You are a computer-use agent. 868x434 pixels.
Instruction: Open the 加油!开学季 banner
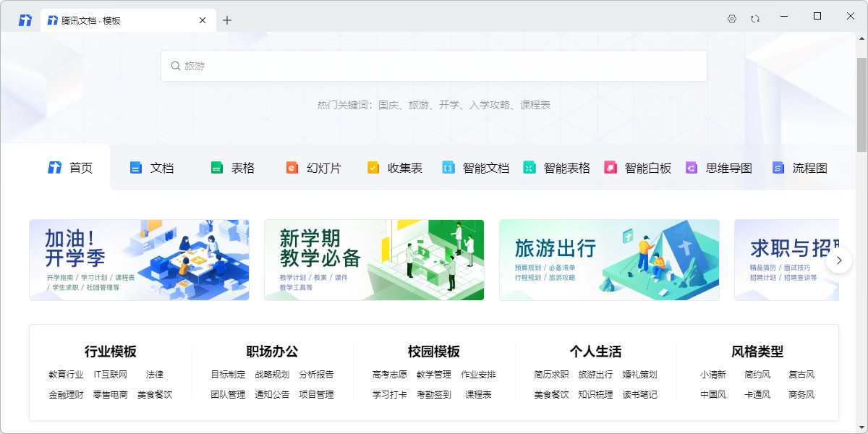pos(139,260)
